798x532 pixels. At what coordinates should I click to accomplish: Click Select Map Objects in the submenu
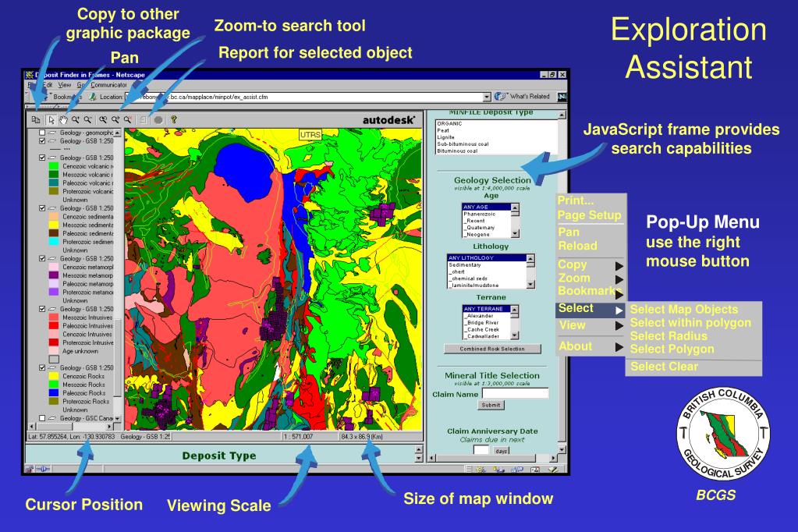(x=684, y=310)
